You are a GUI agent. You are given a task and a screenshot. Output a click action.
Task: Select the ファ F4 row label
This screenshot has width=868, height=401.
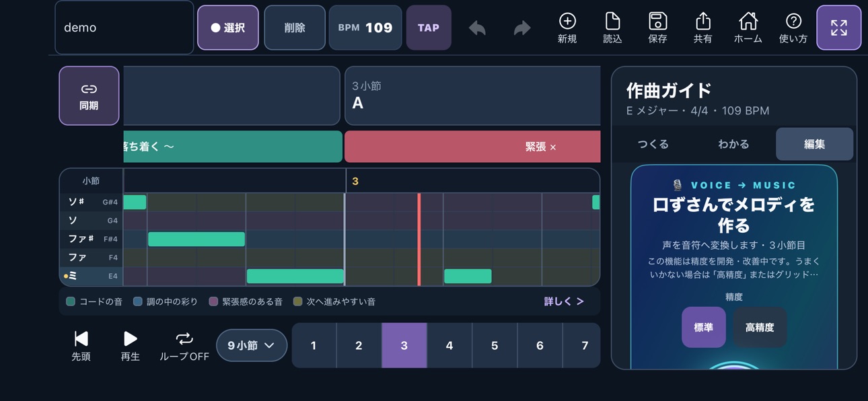92,257
